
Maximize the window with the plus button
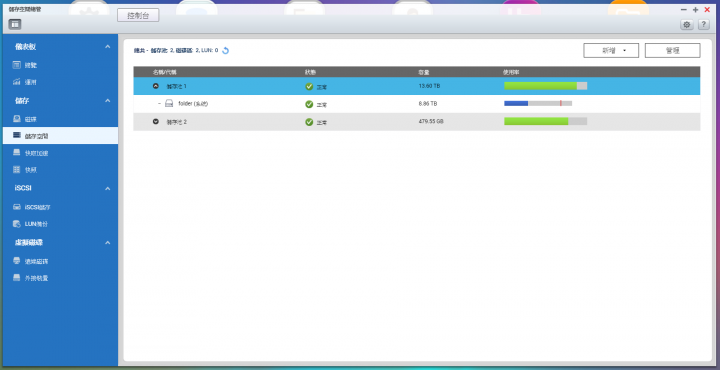[695, 10]
